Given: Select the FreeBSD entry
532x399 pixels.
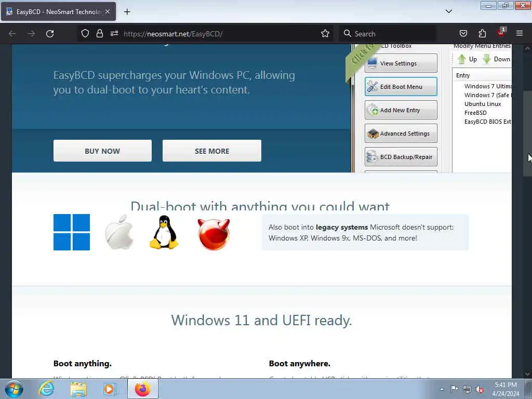Looking at the screenshot, I should [475, 113].
